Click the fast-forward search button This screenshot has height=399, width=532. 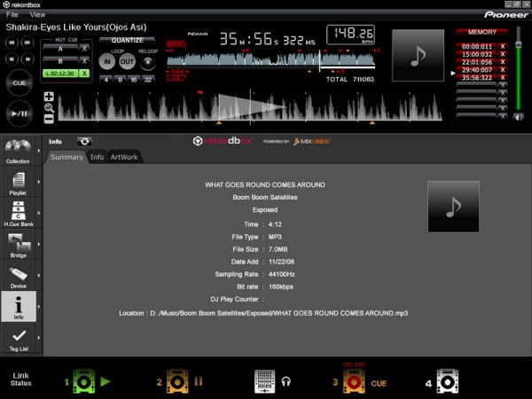pos(27,59)
